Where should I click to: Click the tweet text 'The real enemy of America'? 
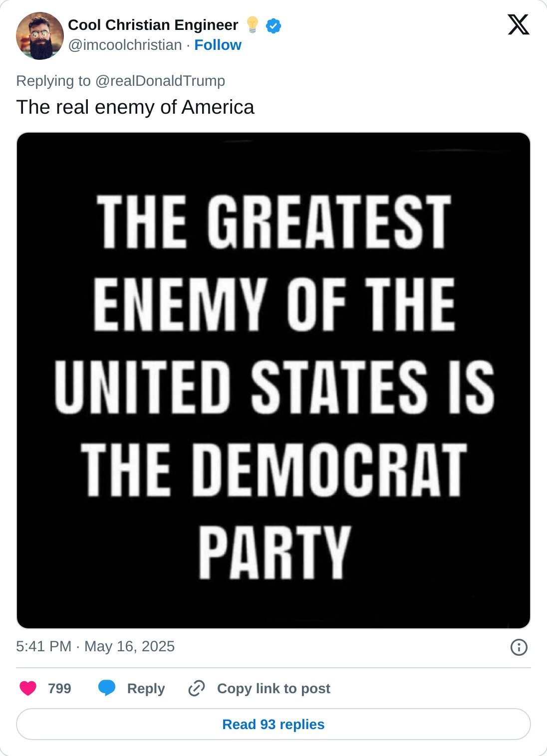click(135, 107)
